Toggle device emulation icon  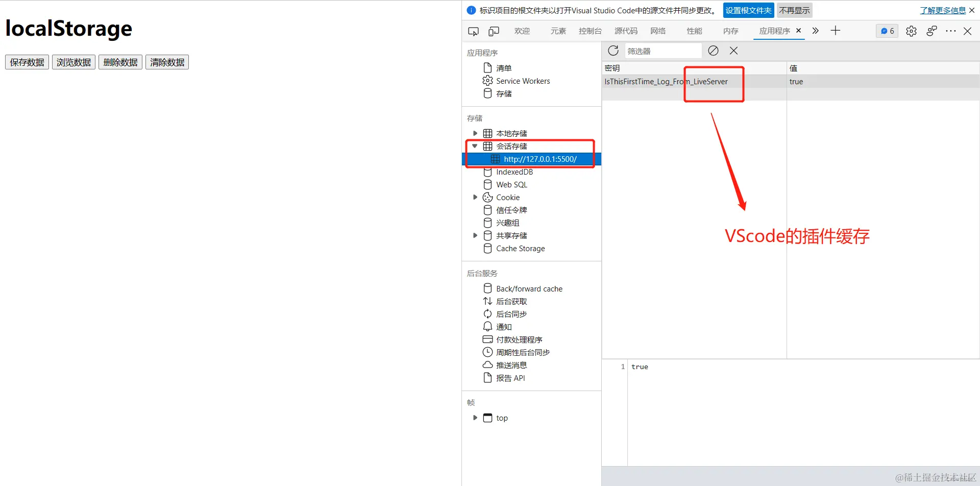pos(494,31)
